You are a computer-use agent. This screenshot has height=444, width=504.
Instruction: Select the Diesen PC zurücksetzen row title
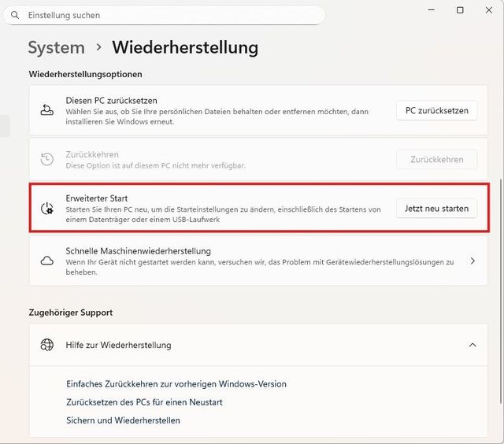tap(112, 101)
